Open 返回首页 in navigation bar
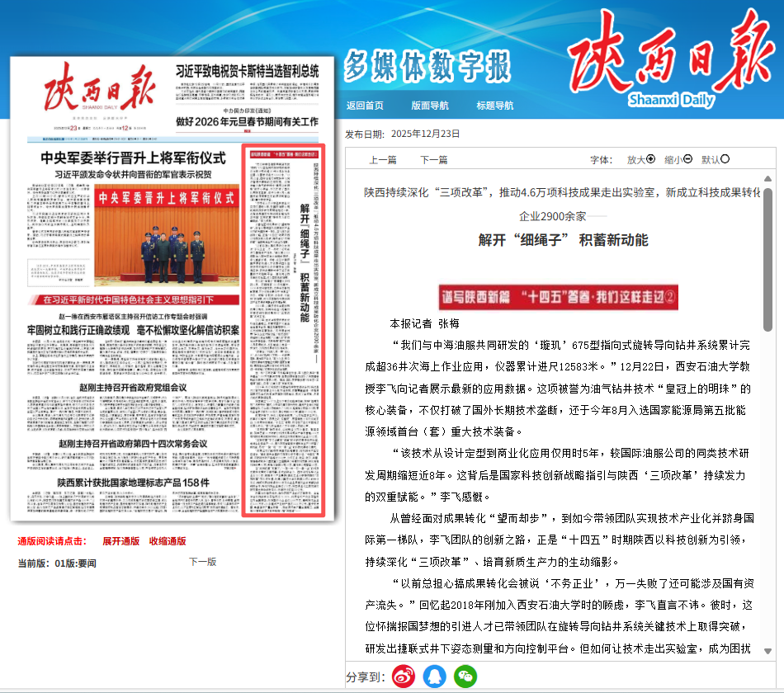 click(x=365, y=106)
